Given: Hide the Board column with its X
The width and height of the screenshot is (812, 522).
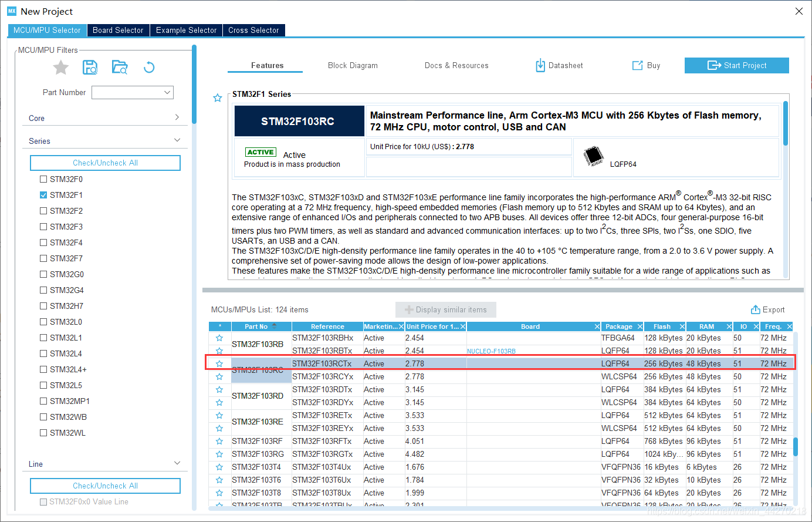Looking at the screenshot, I should click(597, 326).
